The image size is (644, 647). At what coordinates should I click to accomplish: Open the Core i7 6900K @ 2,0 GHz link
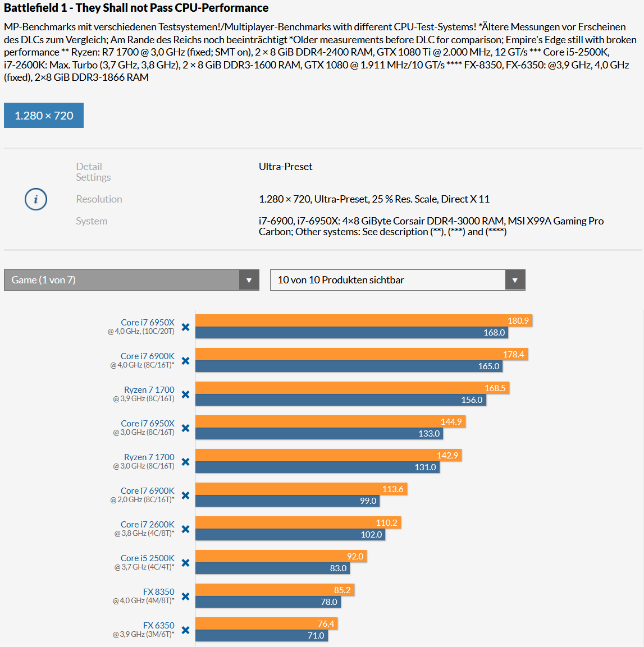click(x=147, y=490)
